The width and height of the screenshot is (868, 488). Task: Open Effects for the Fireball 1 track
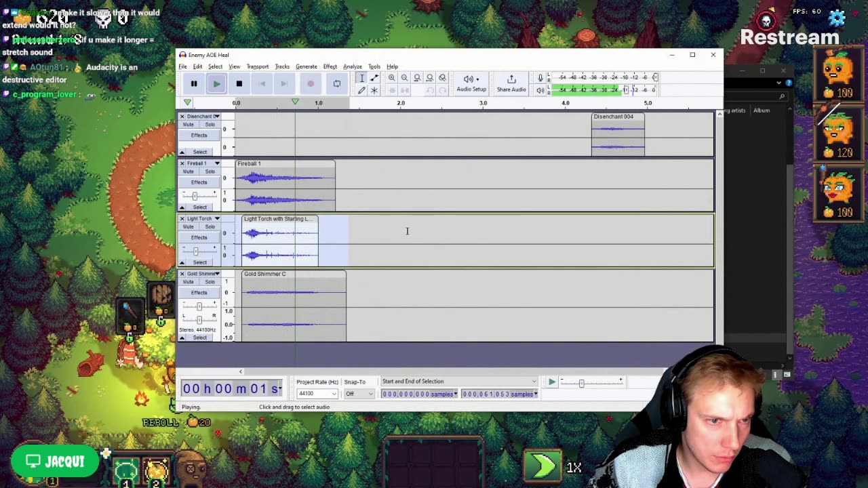(x=199, y=182)
